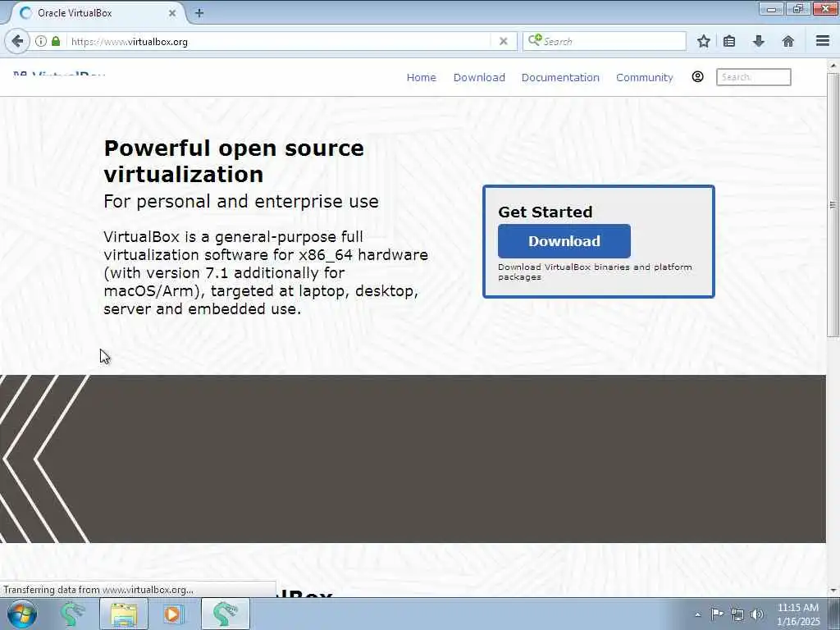
Task: Click 'For personal and enterprise use' text
Action: coord(241,202)
